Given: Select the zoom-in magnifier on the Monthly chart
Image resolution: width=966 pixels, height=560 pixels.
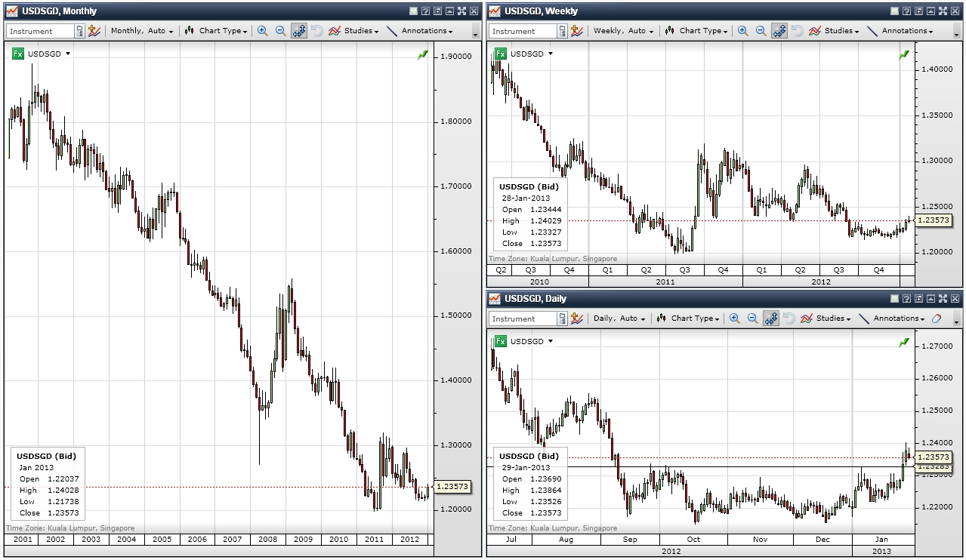Looking at the screenshot, I should (262, 31).
